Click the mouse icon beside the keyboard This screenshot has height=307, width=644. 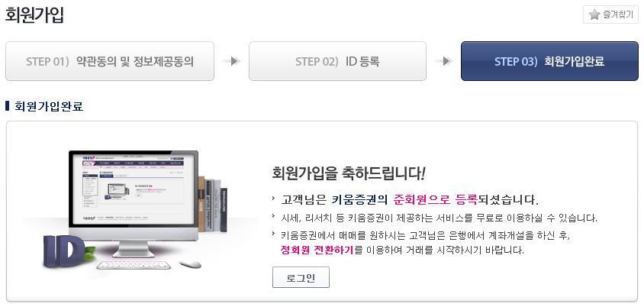pos(190,263)
